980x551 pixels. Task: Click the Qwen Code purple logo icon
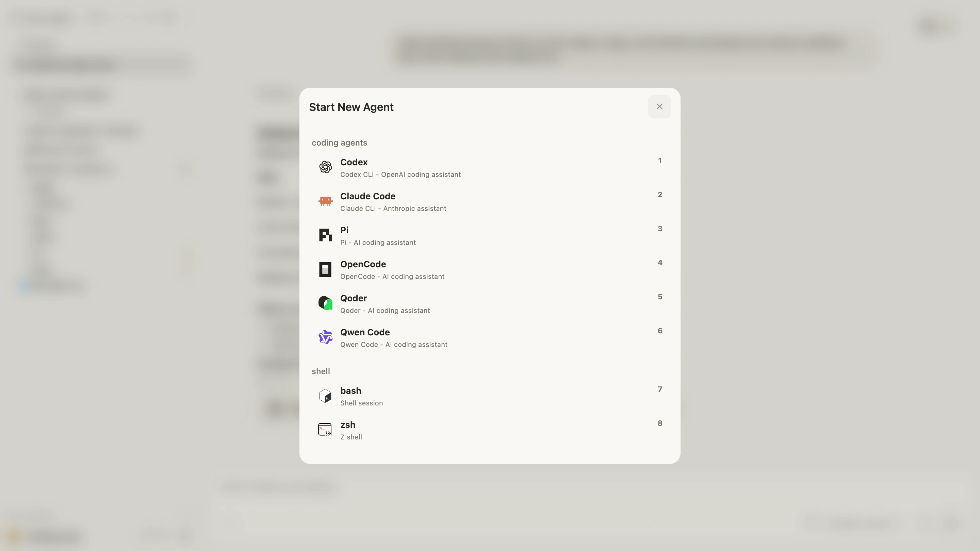pyautogui.click(x=325, y=337)
